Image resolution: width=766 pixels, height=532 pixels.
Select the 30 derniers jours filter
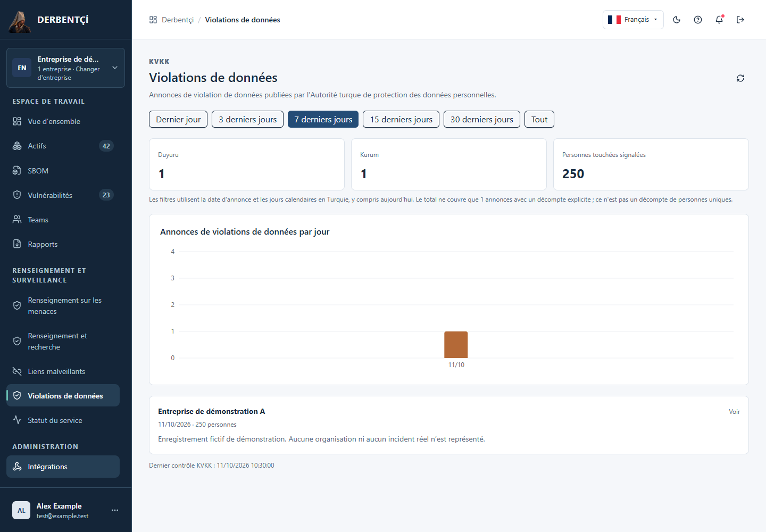click(x=482, y=119)
